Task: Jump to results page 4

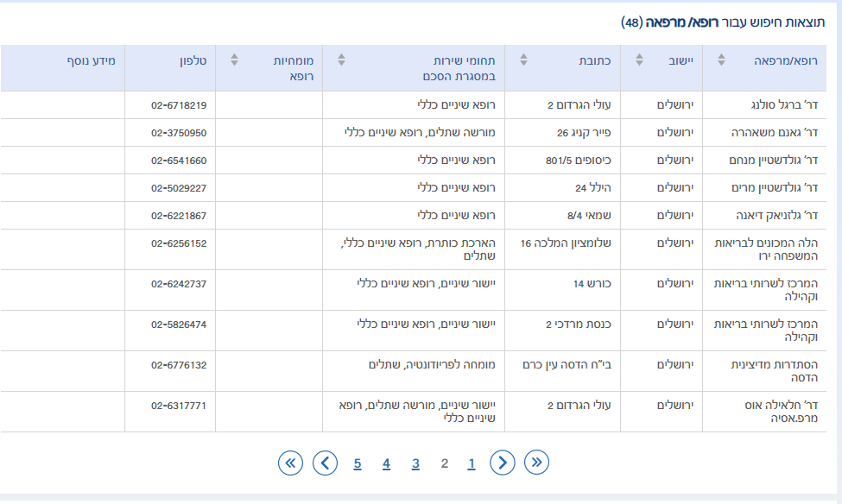Action: click(x=386, y=463)
